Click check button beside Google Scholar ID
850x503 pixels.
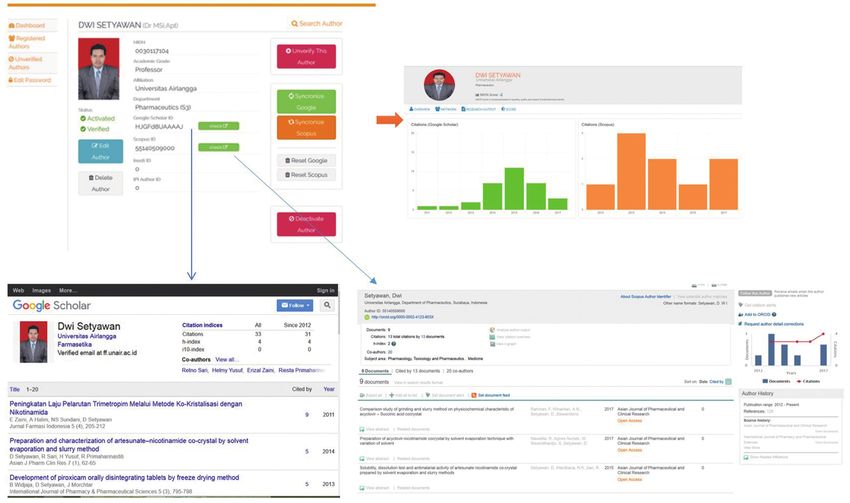(x=218, y=126)
